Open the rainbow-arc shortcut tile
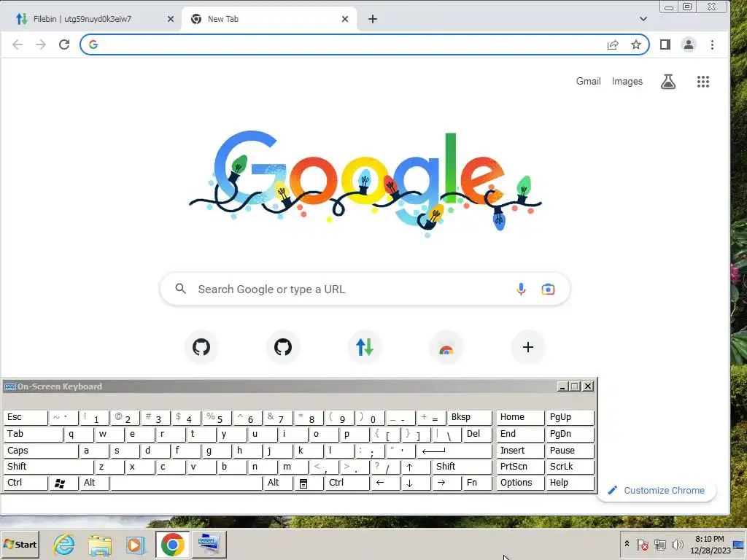747x560 pixels. pyautogui.click(x=446, y=347)
